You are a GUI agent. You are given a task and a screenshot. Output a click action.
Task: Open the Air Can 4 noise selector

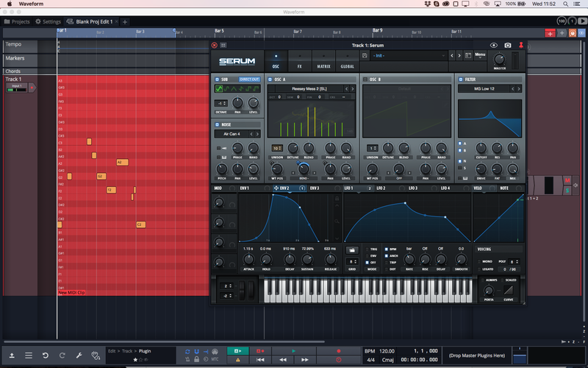232,134
